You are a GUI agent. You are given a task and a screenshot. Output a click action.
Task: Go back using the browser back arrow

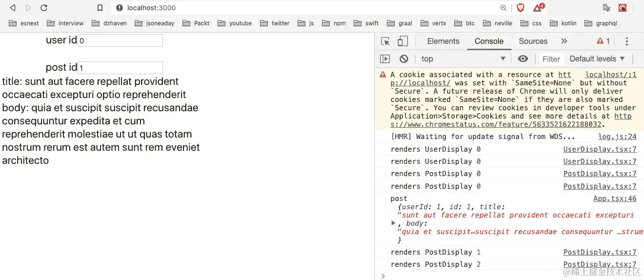click(x=13, y=8)
